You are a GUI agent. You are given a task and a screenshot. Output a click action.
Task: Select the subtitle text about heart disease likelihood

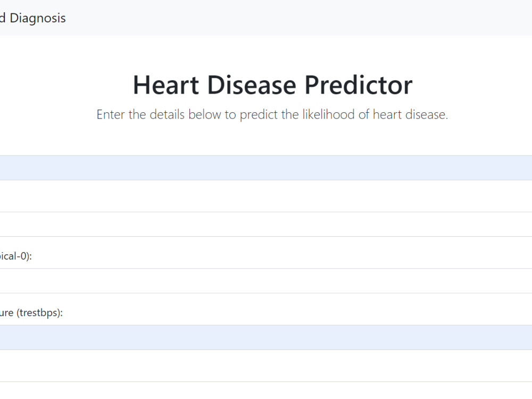272,115
